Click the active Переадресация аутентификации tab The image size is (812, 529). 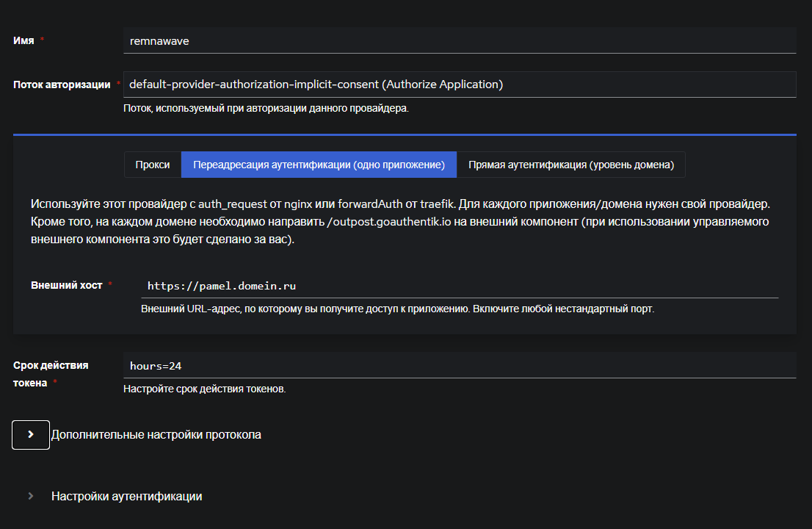click(x=318, y=165)
